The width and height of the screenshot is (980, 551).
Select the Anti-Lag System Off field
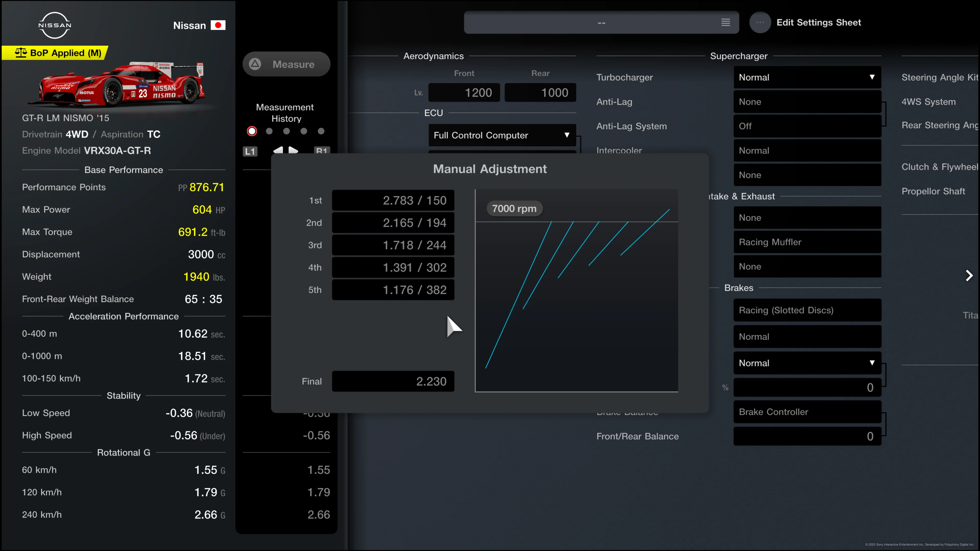point(807,126)
